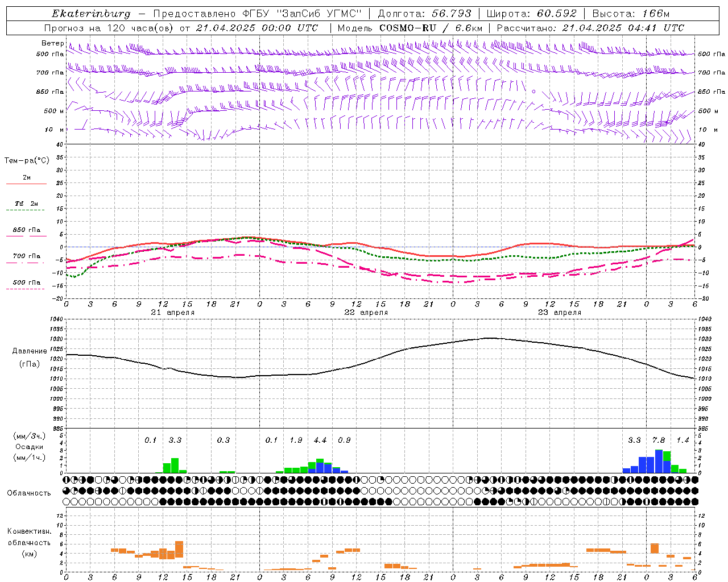Click the '0.9' precipitation total value
This screenshot has width=728, height=582.
tap(344, 440)
